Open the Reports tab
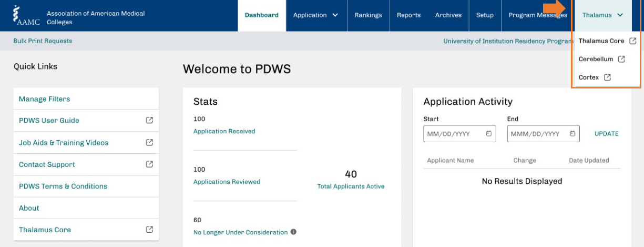Screen dimensions: 644x247 tap(408, 15)
